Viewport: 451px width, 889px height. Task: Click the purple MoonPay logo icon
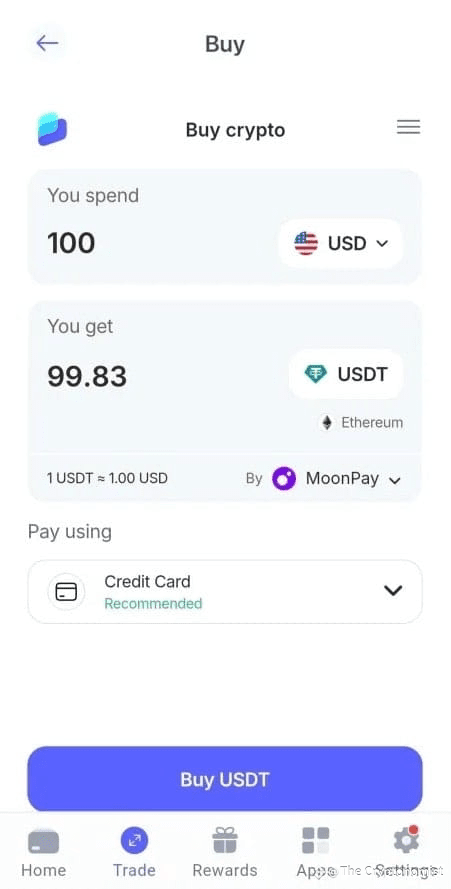284,479
